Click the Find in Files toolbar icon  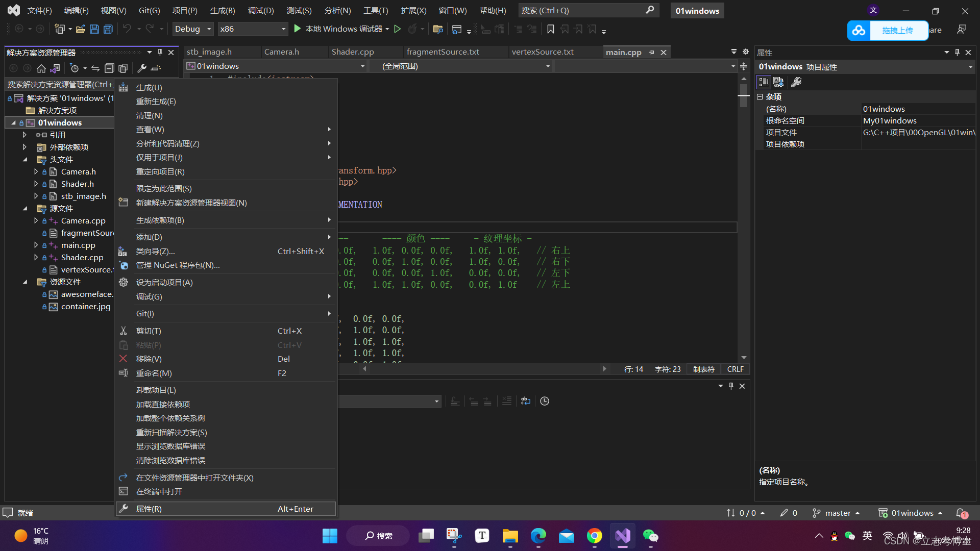438,29
